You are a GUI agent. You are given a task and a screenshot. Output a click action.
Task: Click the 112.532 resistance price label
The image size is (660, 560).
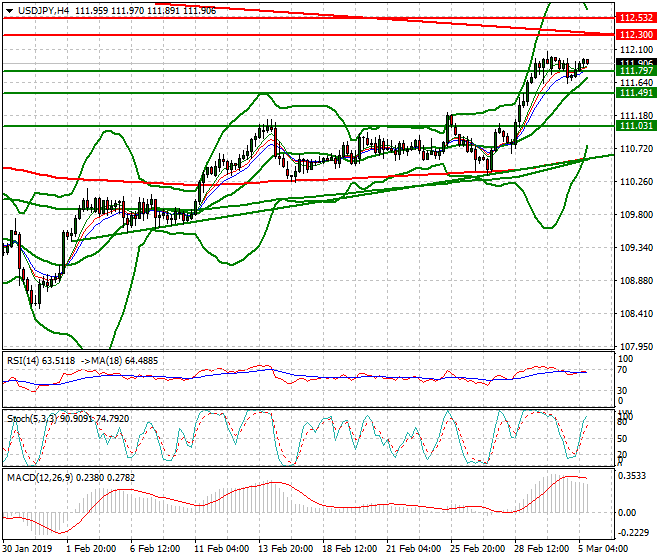[x=636, y=18]
